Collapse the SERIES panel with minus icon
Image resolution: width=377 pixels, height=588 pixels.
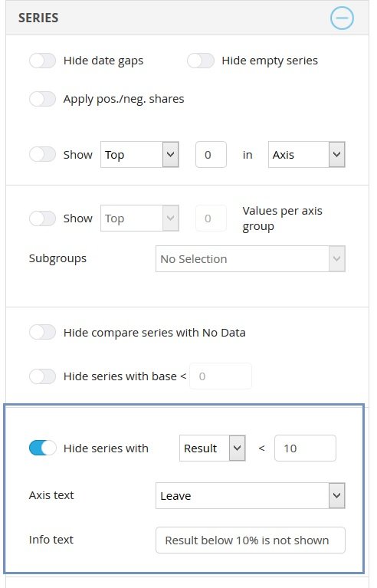(x=342, y=18)
